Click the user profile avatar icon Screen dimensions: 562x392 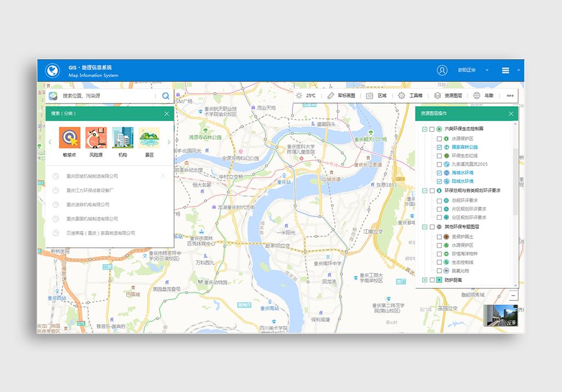click(442, 70)
